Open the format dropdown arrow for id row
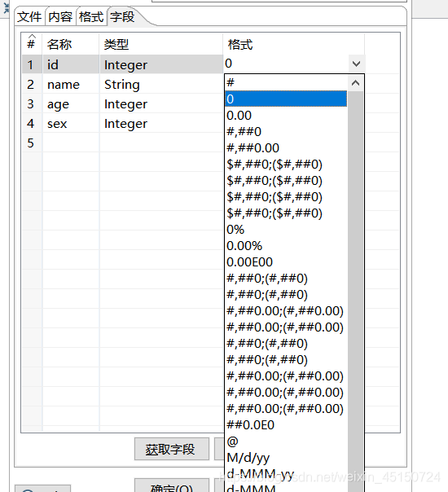The width and height of the screenshot is (448, 492). 356,64
